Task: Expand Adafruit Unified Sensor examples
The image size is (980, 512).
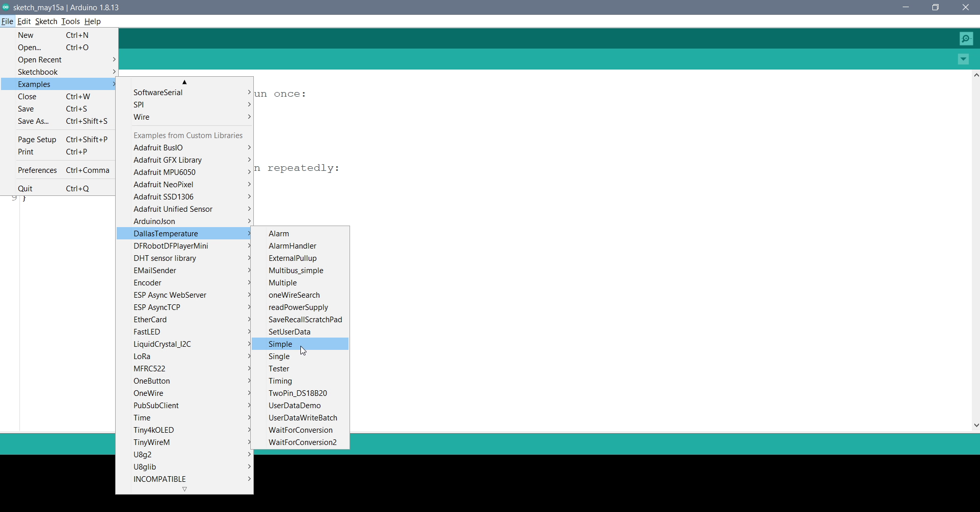Action: [185, 209]
